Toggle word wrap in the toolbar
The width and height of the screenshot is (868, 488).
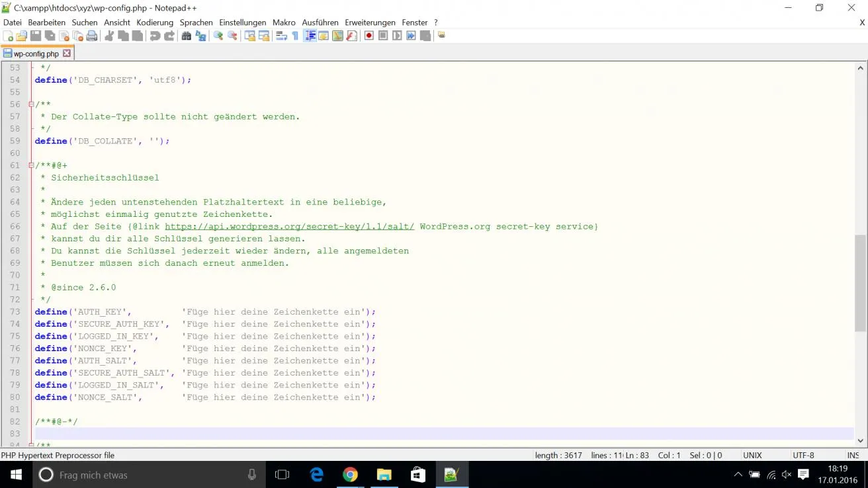[x=281, y=36]
